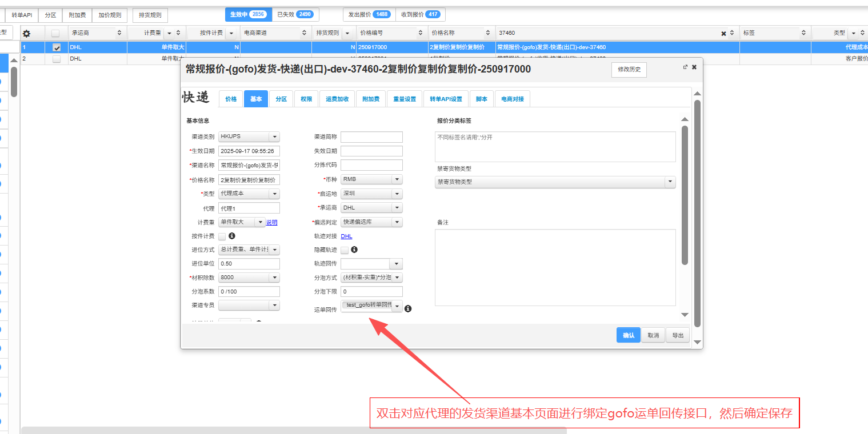Sort the 标签 column
Viewport: 868px width, 434px height.
[803, 33]
